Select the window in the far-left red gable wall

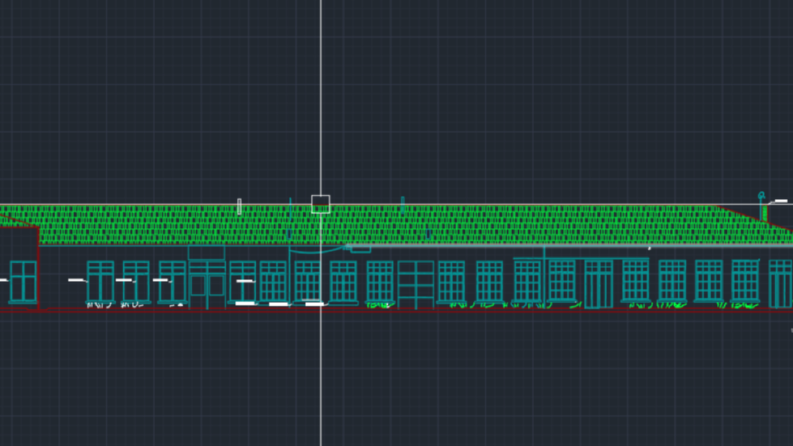tap(23, 282)
